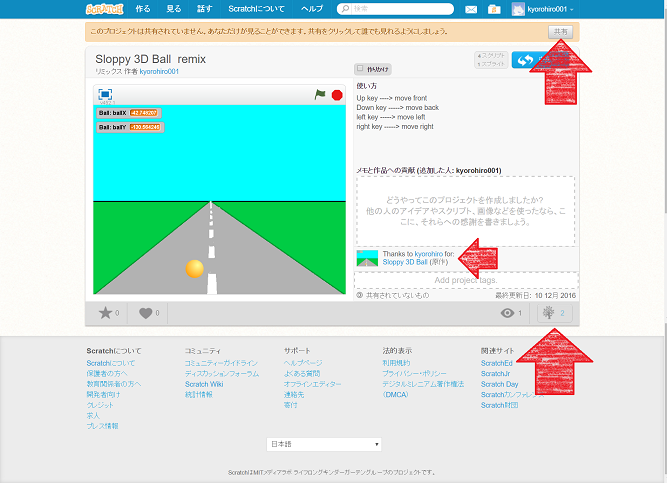Open the messages envelope icon
The width and height of the screenshot is (667, 483).
point(471,9)
